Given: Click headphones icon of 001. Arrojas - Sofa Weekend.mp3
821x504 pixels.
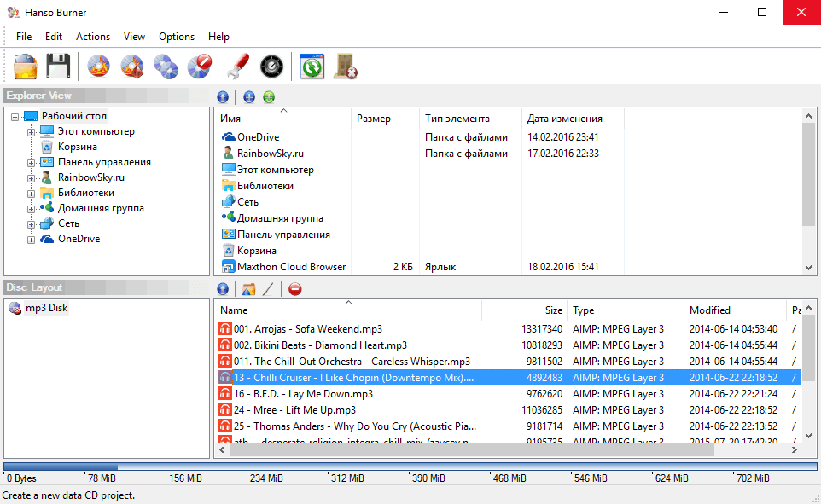Looking at the screenshot, I should click(225, 328).
